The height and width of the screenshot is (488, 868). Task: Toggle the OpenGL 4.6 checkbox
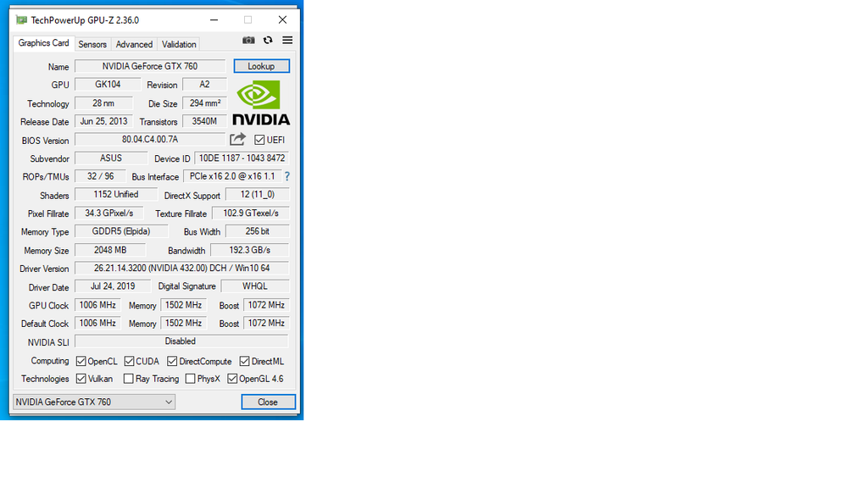point(232,379)
